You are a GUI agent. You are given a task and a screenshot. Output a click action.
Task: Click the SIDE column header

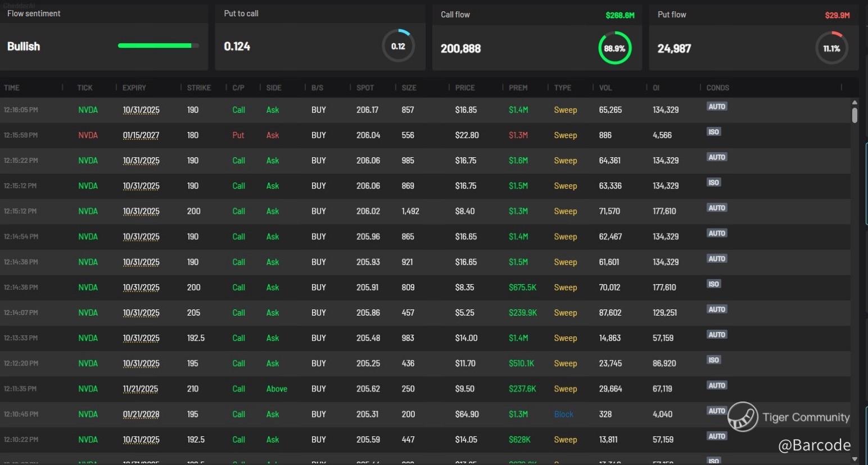point(274,88)
